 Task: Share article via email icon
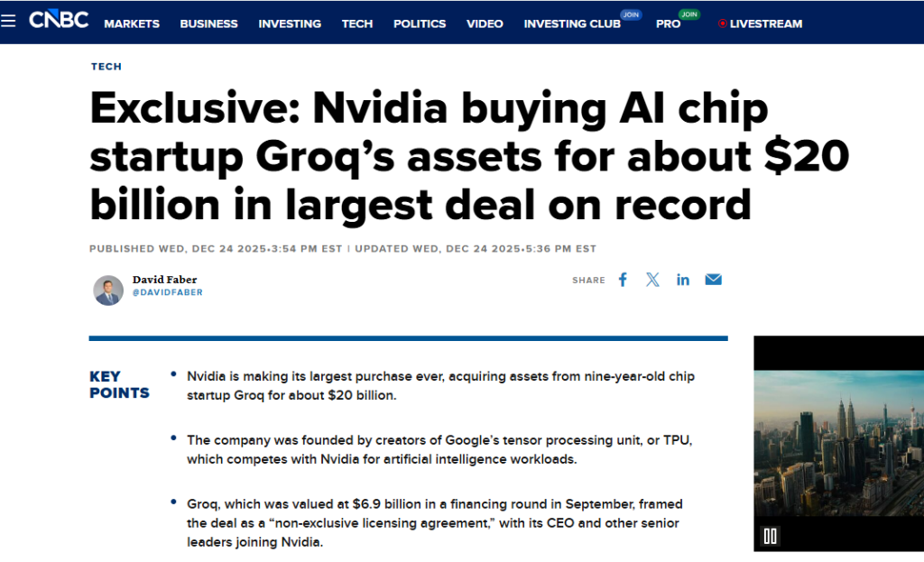[x=713, y=280]
